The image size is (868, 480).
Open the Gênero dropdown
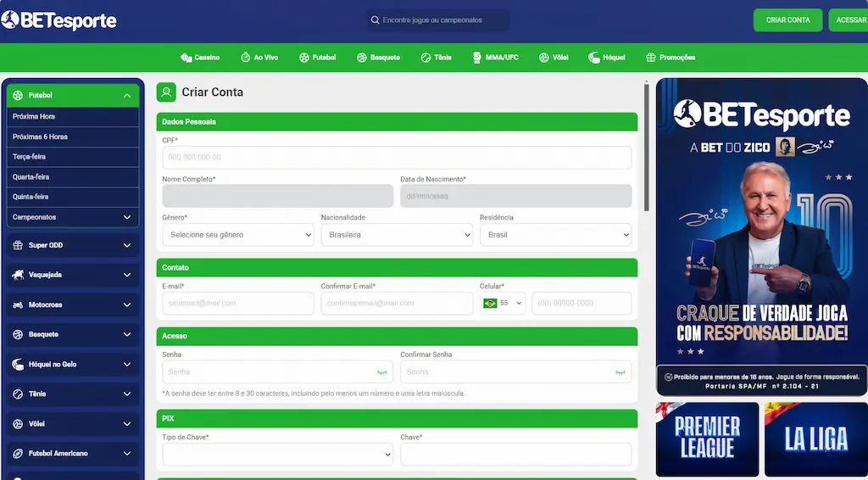pos(238,235)
